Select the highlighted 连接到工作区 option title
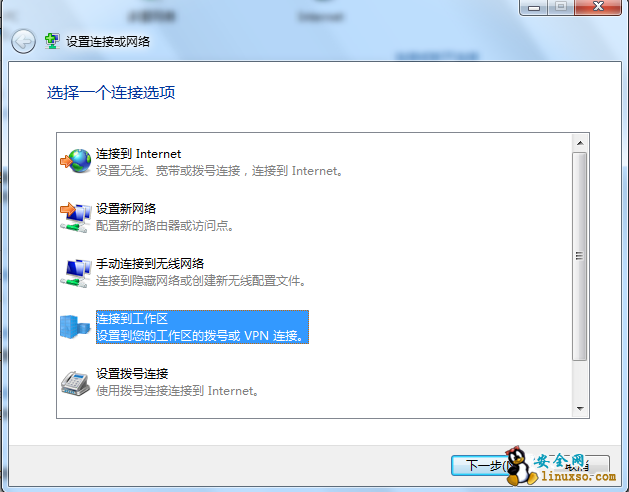629x492 pixels. point(132,318)
